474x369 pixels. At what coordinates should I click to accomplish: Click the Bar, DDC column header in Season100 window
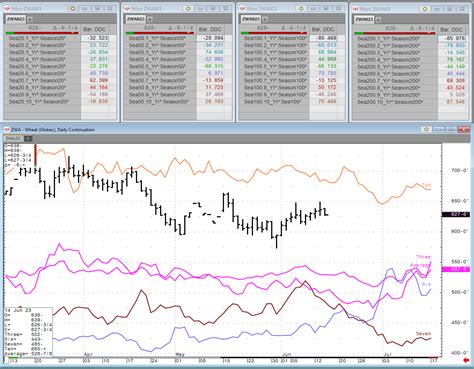325,29
